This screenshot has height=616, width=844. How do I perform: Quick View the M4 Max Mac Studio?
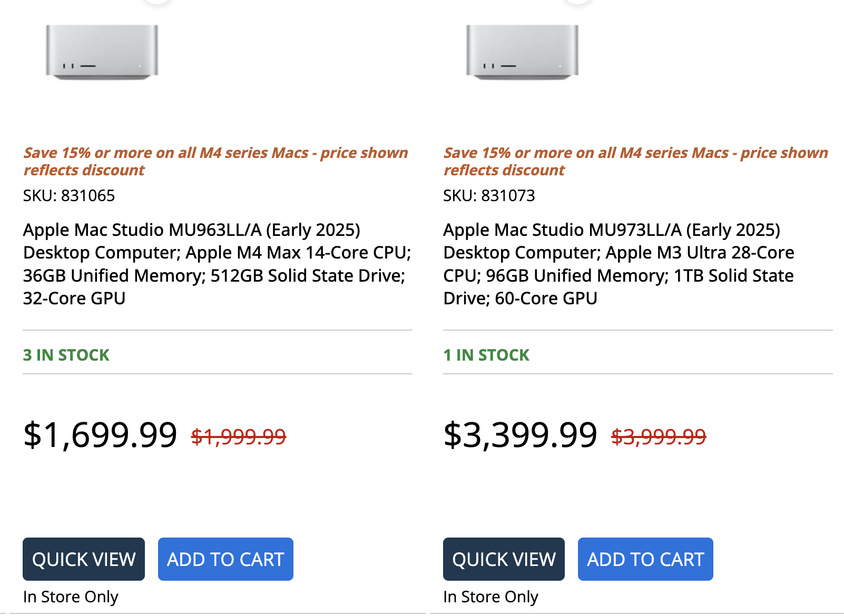coord(84,559)
